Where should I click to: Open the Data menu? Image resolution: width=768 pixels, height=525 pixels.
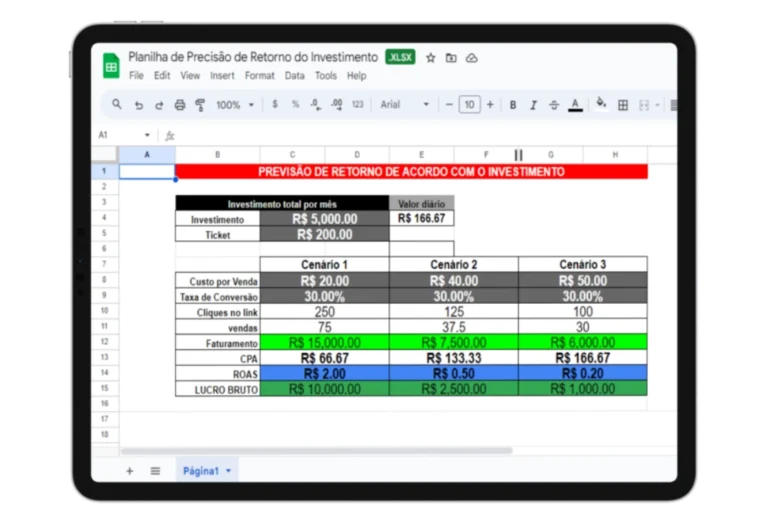pos(294,76)
